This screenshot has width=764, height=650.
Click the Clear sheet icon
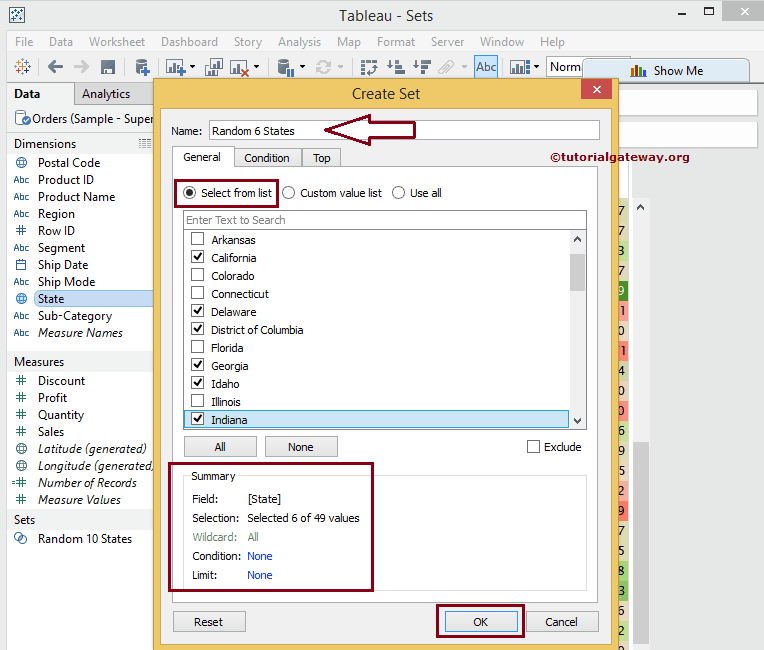coord(239,67)
